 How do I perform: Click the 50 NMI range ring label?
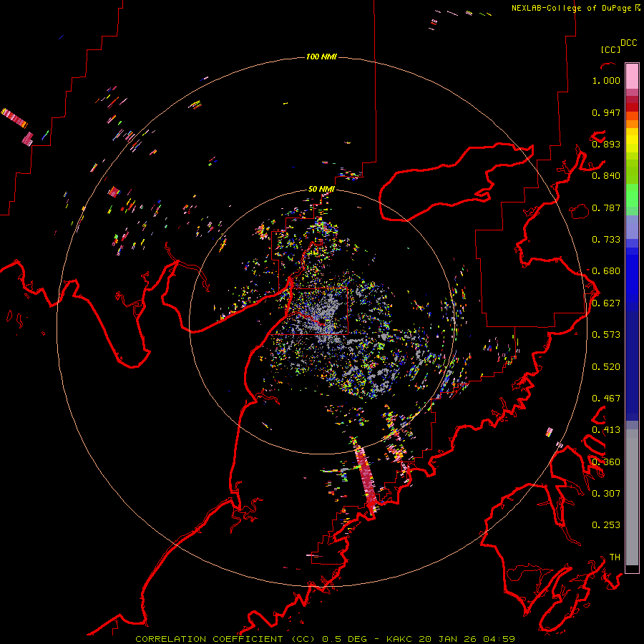tap(321, 189)
